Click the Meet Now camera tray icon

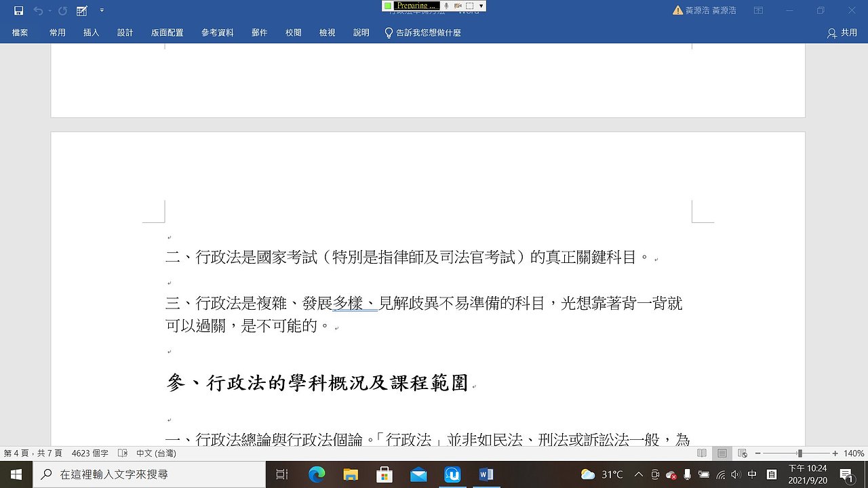point(655,474)
